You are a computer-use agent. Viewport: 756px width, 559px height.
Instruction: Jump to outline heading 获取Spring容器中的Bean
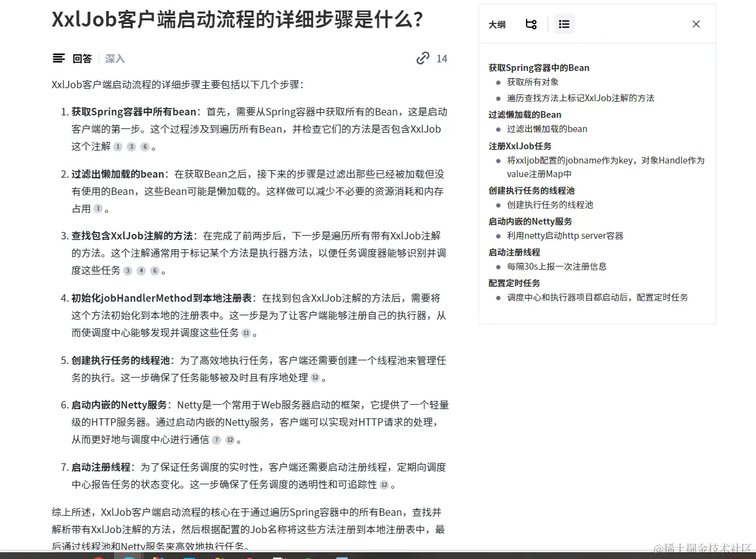tap(539, 68)
